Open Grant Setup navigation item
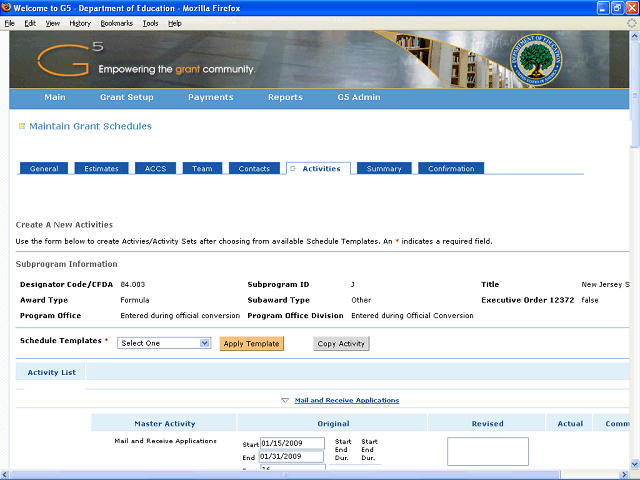The image size is (640, 480). (127, 97)
